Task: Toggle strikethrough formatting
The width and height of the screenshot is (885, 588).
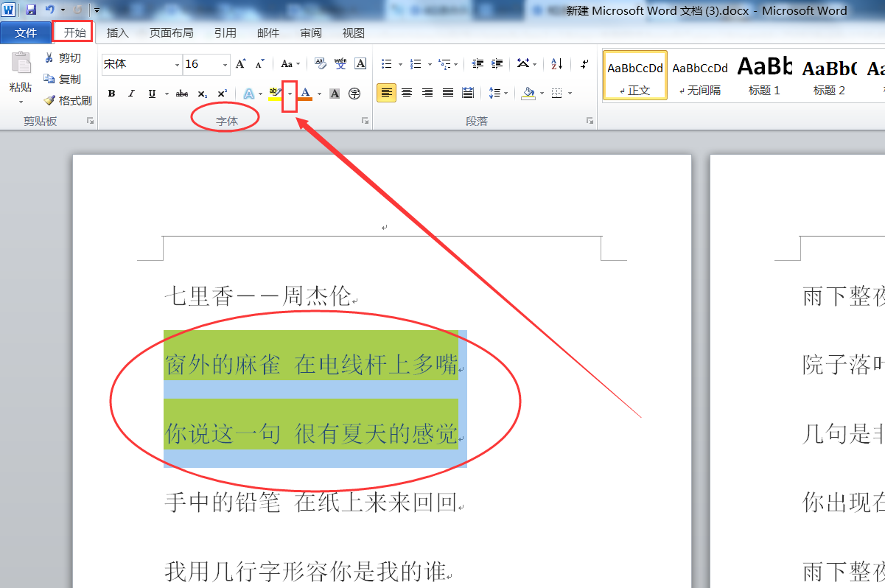Action: click(x=182, y=94)
